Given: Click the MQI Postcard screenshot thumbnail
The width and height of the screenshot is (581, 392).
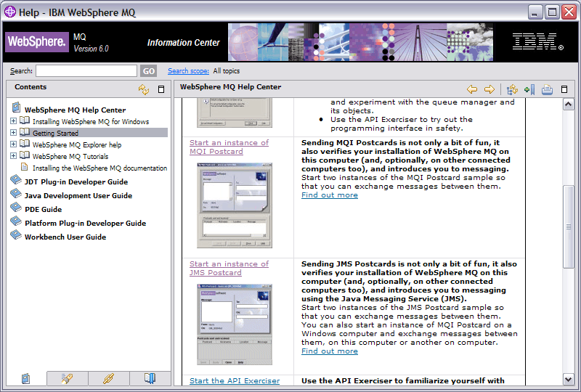Looking at the screenshot, I should 235,205.
